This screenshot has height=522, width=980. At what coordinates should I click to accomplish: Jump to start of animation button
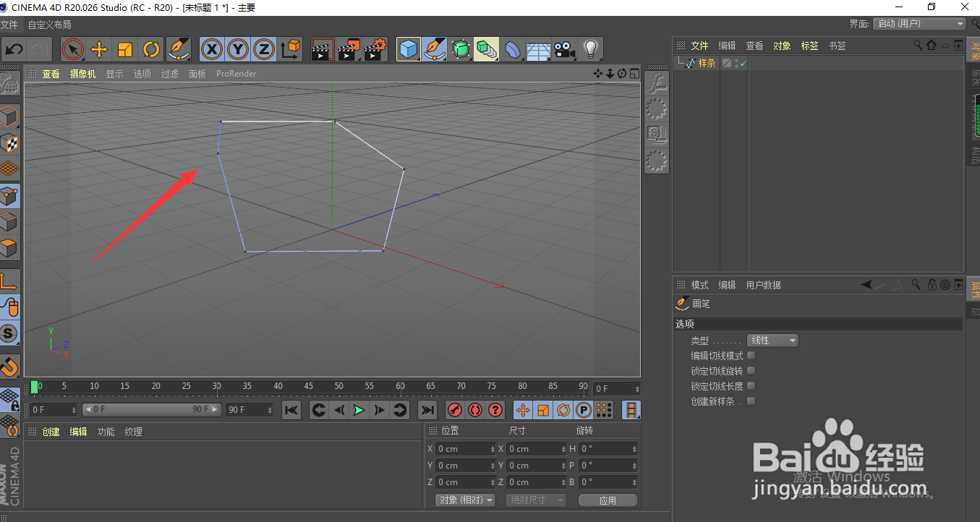(291, 411)
